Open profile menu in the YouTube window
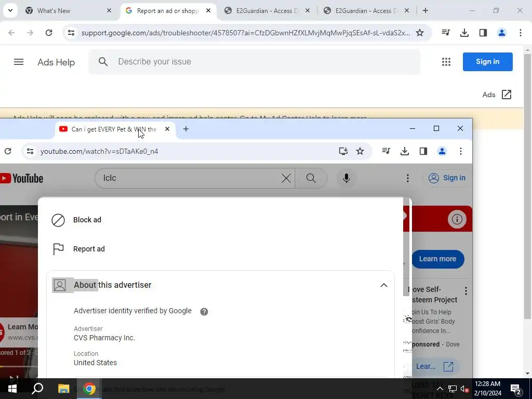 pos(442,151)
